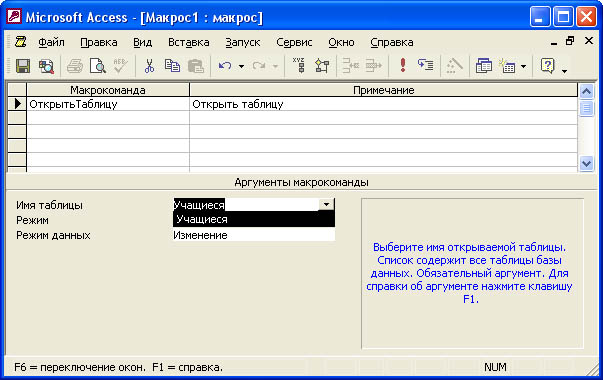The height and width of the screenshot is (380, 603).
Task: Click the Database Window icon
Action: (483, 66)
